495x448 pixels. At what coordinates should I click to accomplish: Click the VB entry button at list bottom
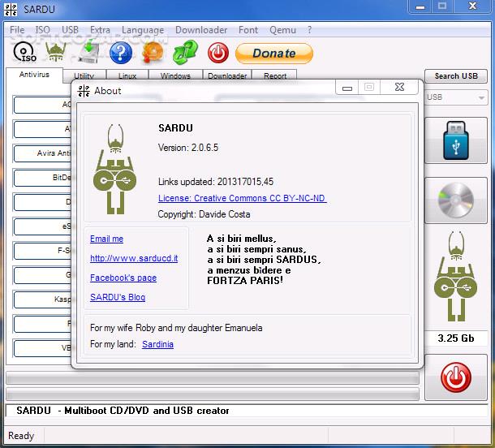(x=42, y=348)
